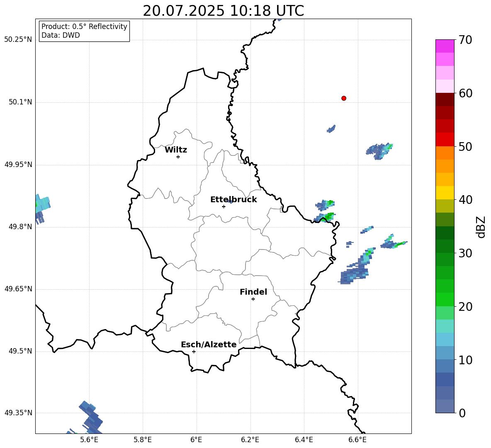Image resolution: width=491 pixels, height=448 pixels.
Task: Click the 49.8°N latitude label
Action: tap(20, 227)
